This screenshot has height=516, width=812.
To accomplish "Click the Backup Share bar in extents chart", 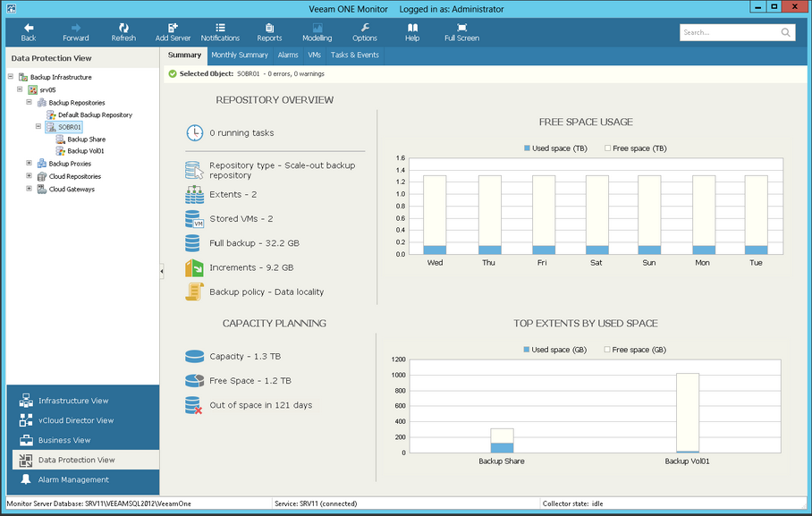I will [502, 441].
